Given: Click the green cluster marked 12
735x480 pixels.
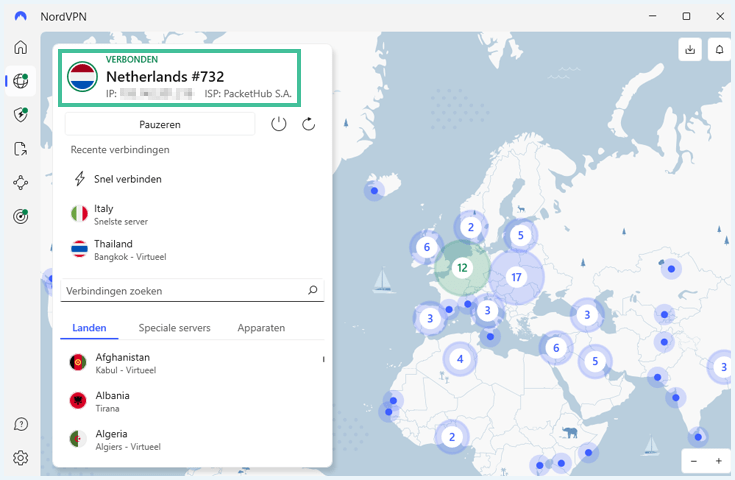Looking at the screenshot, I should coord(462,268).
